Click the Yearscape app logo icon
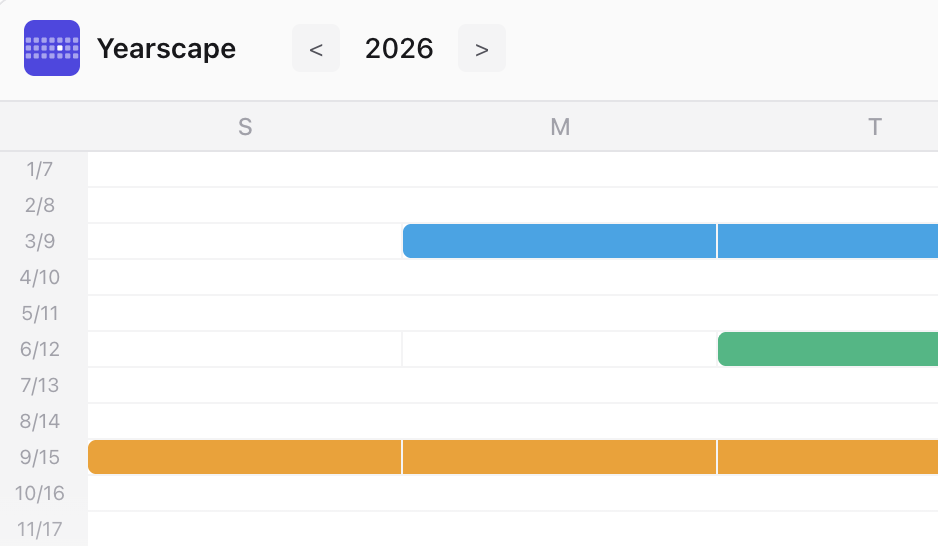Image resolution: width=938 pixels, height=546 pixels. click(x=51, y=48)
